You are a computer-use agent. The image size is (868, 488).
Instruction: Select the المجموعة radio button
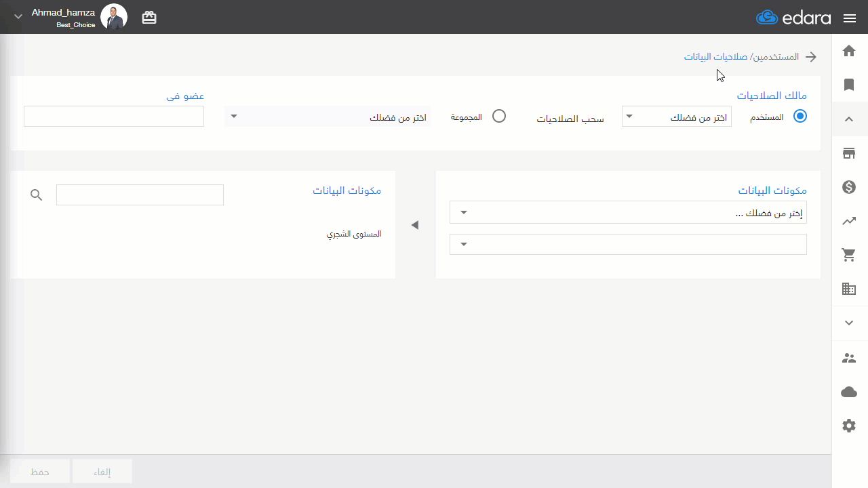[x=499, y=116]
